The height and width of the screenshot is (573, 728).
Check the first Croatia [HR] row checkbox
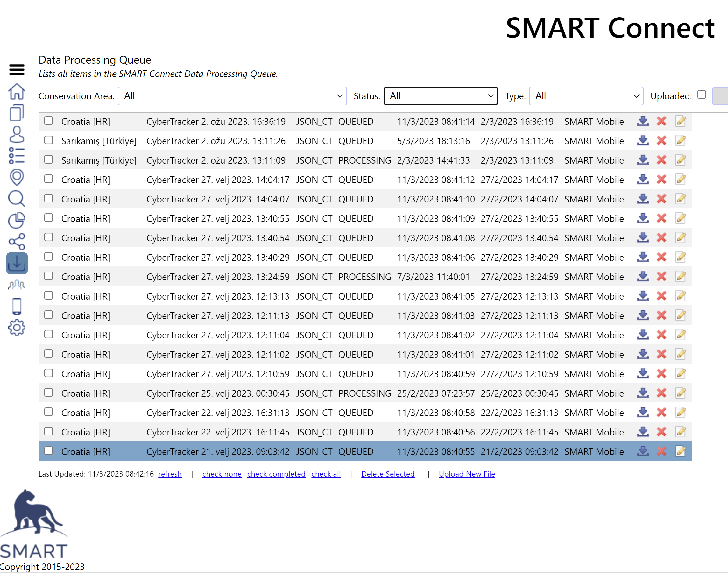click(49, 121)
